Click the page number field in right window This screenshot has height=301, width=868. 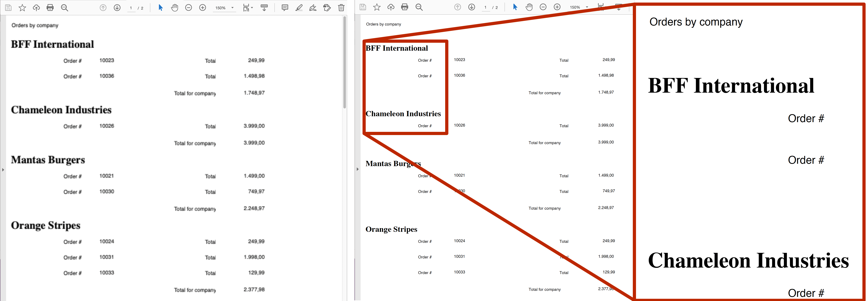point(486,7)
